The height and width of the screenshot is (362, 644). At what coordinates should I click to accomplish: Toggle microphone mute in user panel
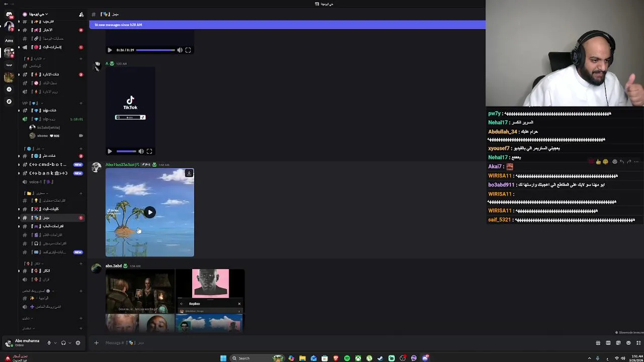click(x=49, y=343)
